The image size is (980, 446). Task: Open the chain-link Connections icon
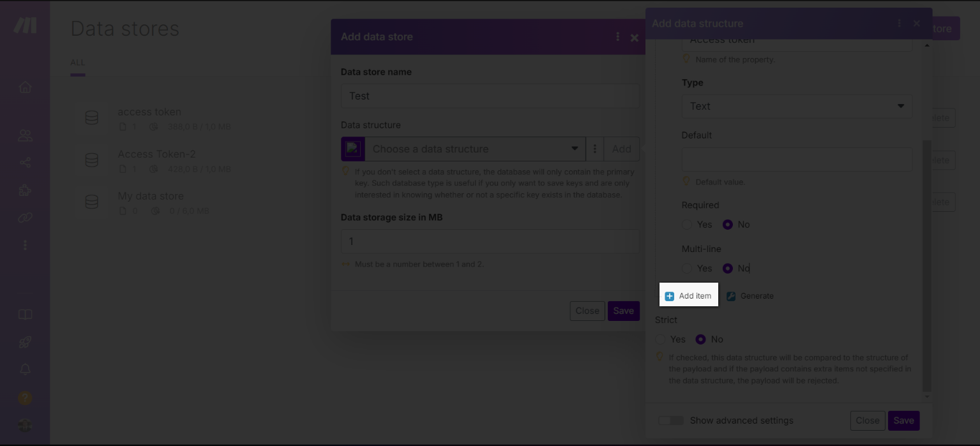pos(25,218)
